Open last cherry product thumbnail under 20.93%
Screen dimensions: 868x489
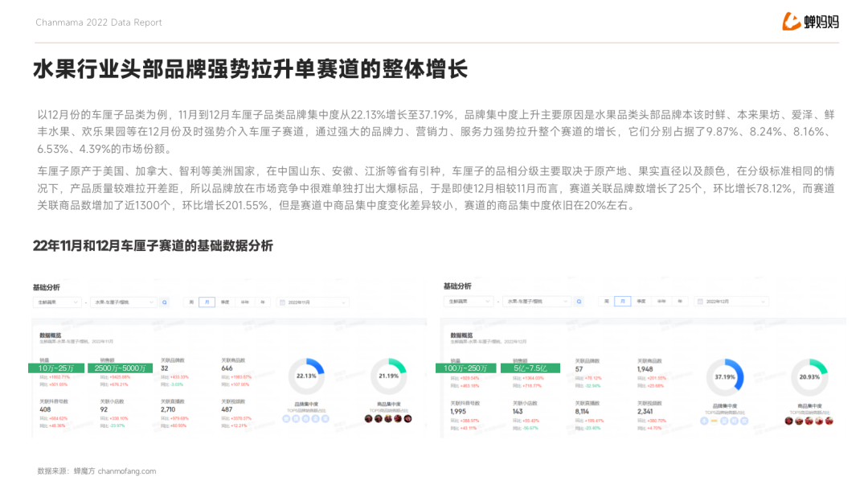click(829, 421)
